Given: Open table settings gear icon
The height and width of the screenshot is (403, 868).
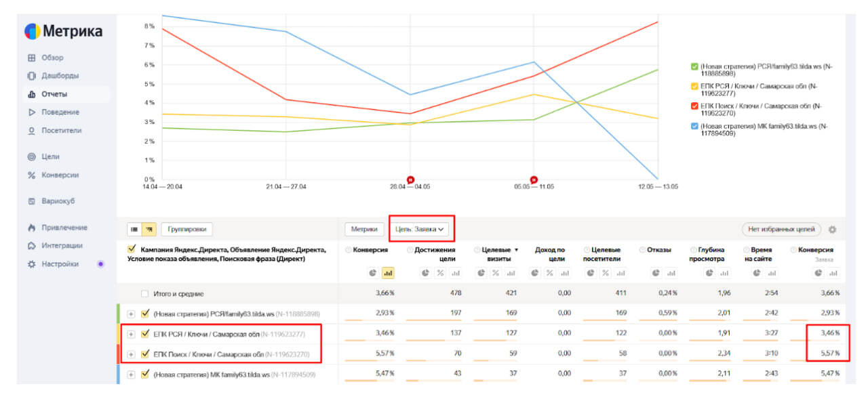Looking at the screenshot, I should click(832, 230).
